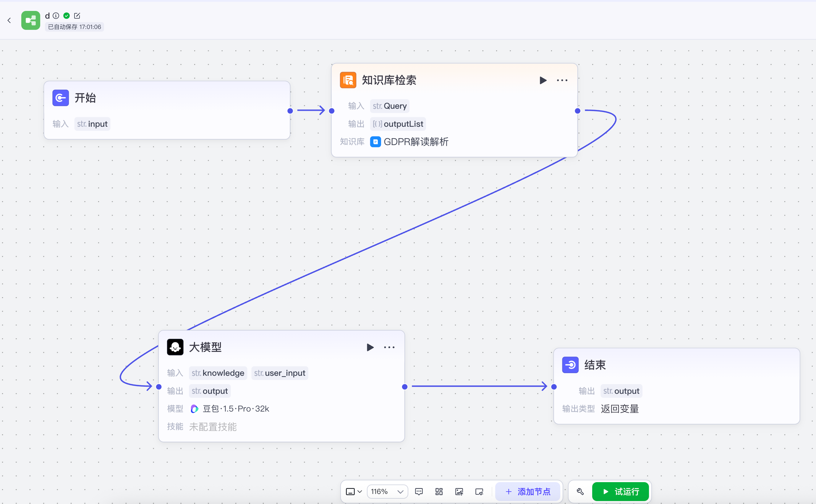Click the back arrow in header
This screenshot has width=816, height=504.
(x=9, y=20)
